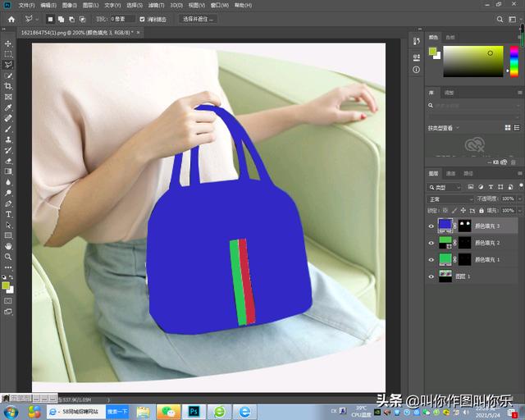Switch to the 通道 channels tab
The image size is (525, 420).
click(x=450, y=174)
